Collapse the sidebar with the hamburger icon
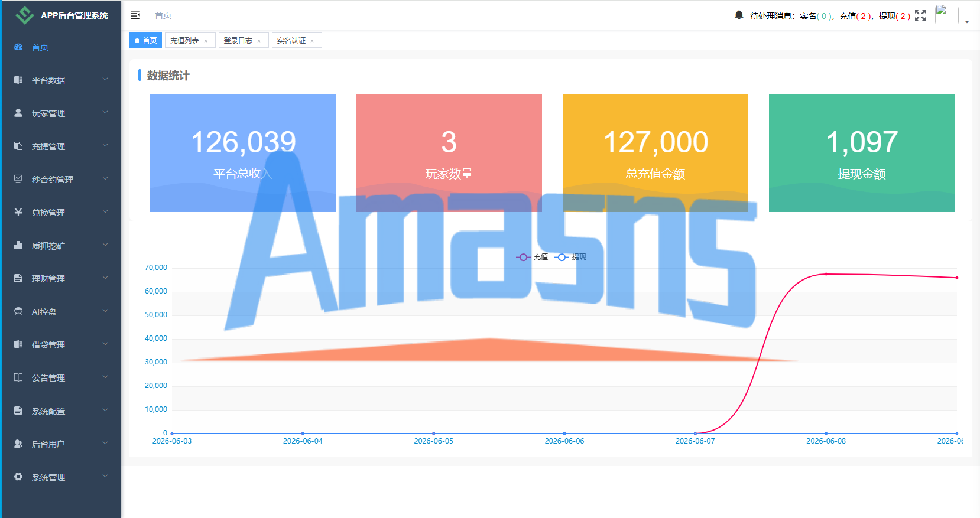980x518 pixels. coord(135,15)
